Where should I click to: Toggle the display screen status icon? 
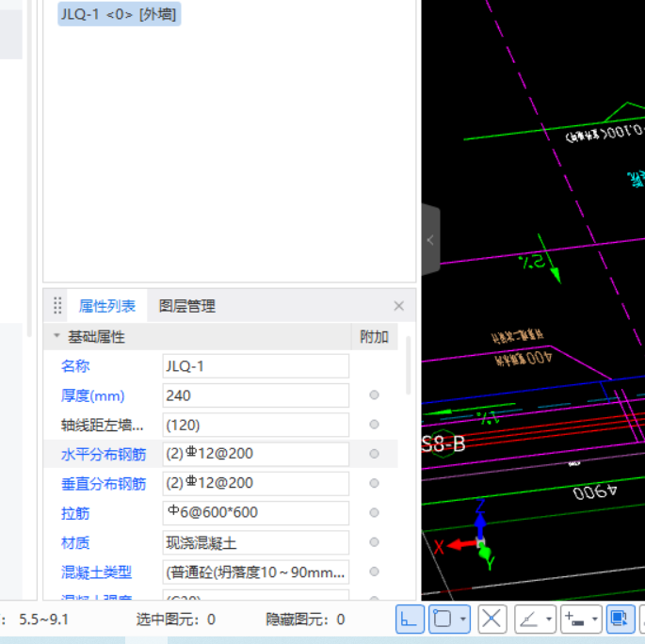click(620, 619)
